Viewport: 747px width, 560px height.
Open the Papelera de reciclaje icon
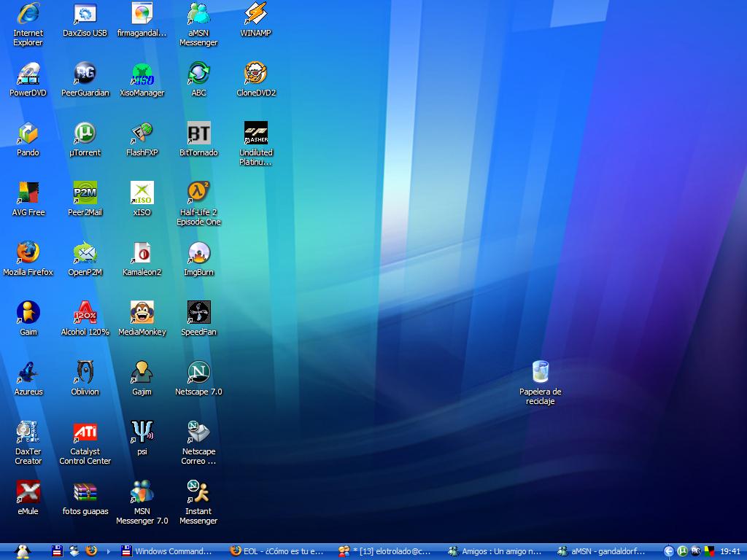pos(541,373)
